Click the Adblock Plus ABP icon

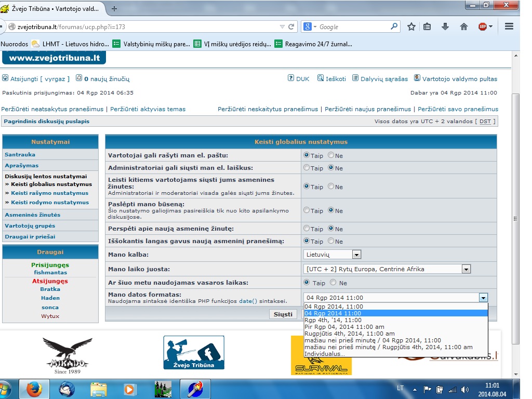tap(483, 26)
